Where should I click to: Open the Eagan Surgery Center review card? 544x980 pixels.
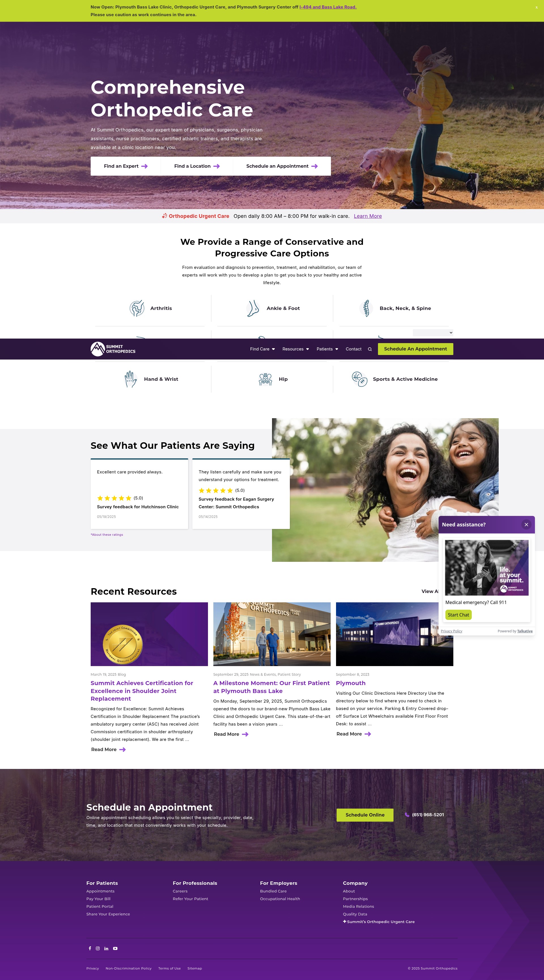pyautogui.click(x=241, y=494)
